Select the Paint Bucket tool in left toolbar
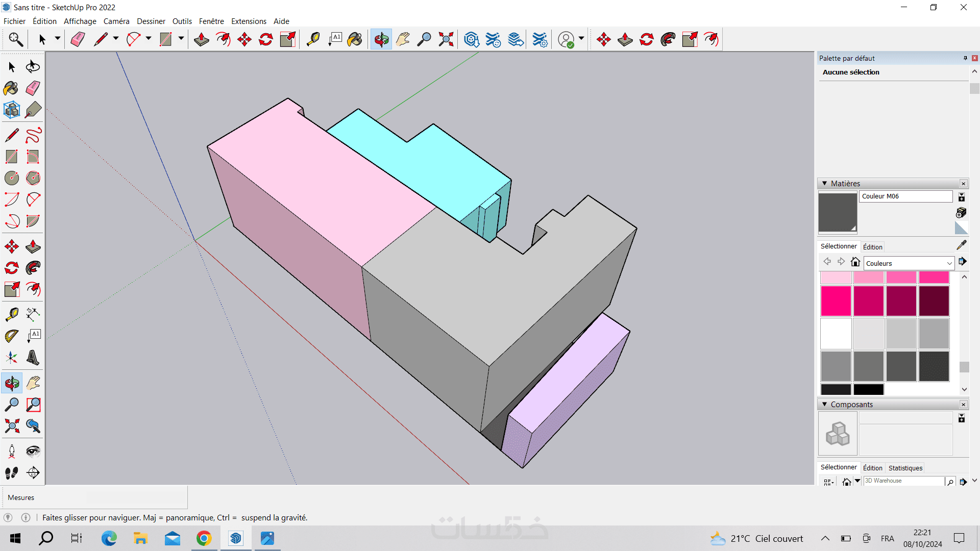Viewport: 980px width, 551px height. click(11, 88)
